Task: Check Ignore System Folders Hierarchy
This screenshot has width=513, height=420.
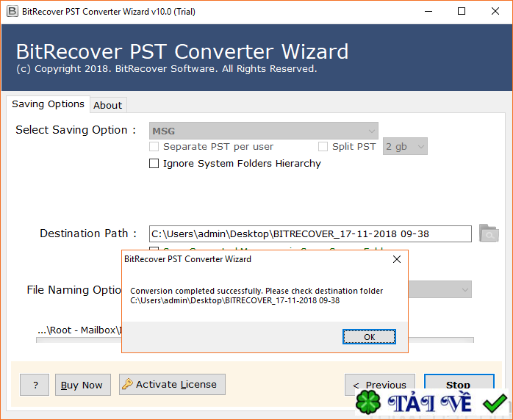Action: (x=154, y=163)
